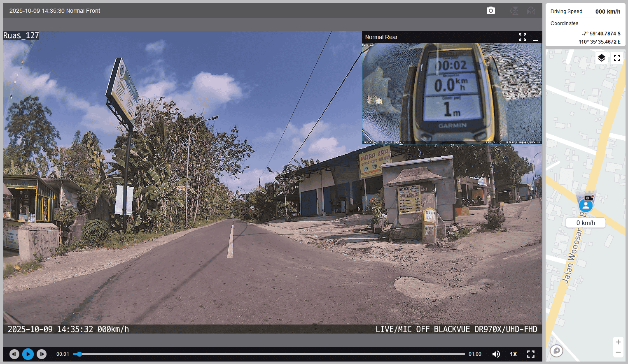628x364 pixels.
Task: Step forward to the next frame
Action: [42, 354]
